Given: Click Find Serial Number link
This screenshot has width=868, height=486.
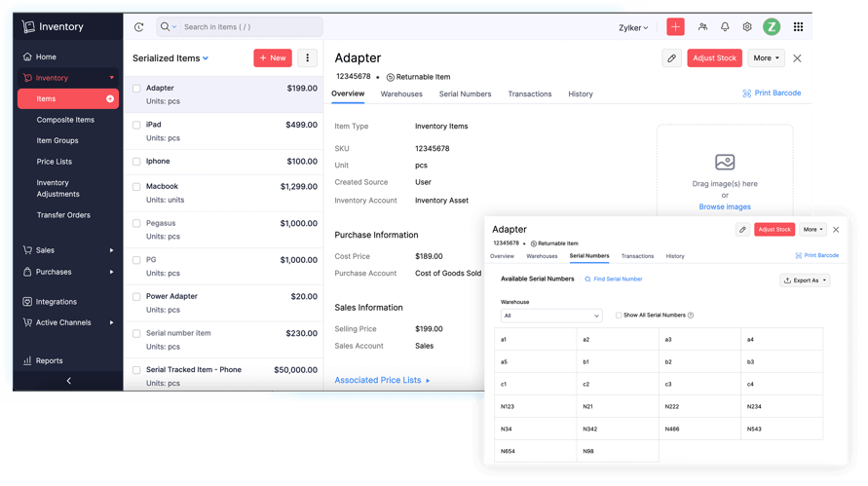Looking at the screenshot, I should 614,279.
